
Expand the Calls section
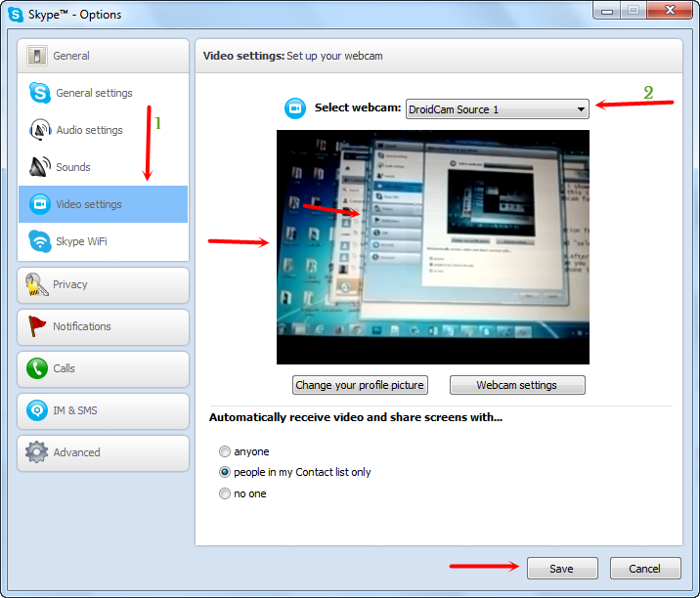(x=103, y=368)
